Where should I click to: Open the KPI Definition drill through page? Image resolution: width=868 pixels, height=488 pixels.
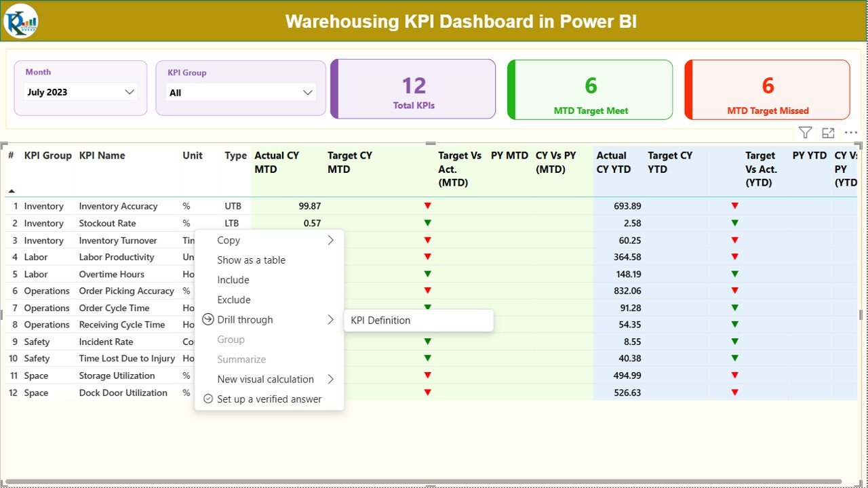pos(380,319)
